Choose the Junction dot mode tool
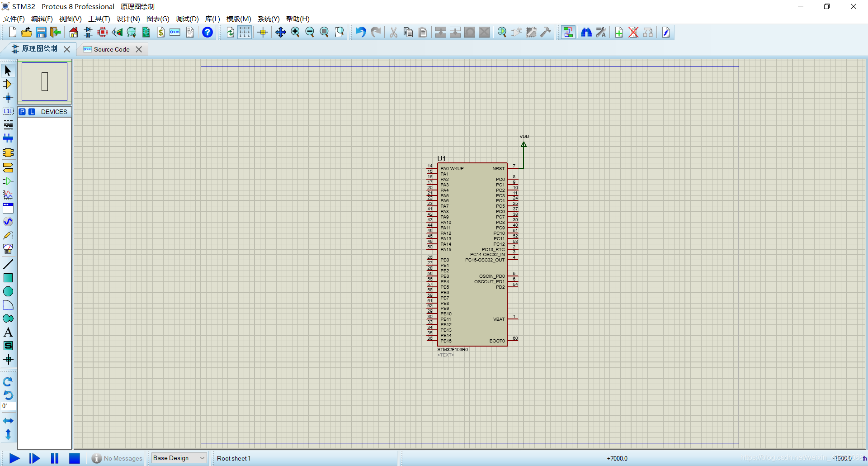 click(8, 98)
